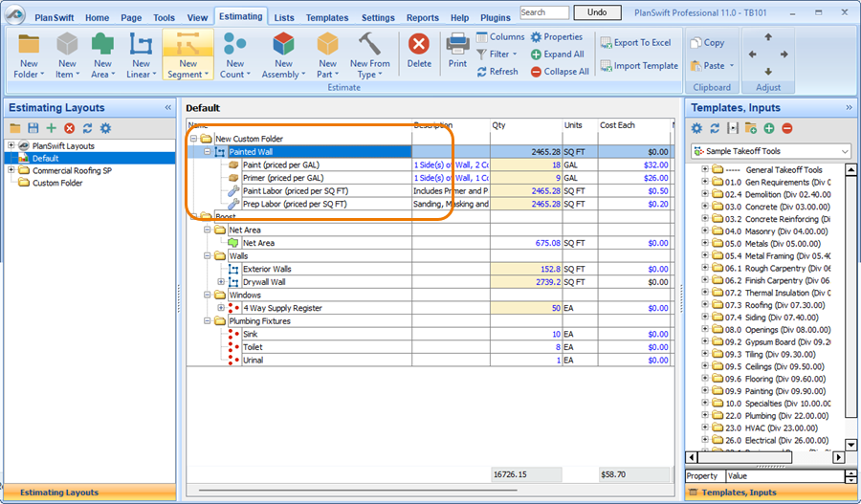
Task: Expand the PlanSwift Layouts tree node
Action: pos(11,145)
